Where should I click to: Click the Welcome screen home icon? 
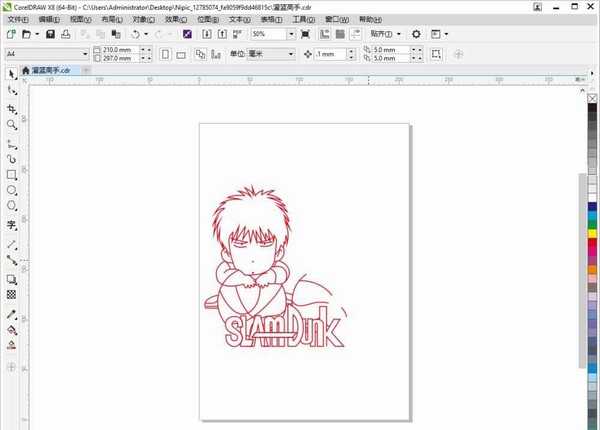pyautogui.click(x=26, y=70)
